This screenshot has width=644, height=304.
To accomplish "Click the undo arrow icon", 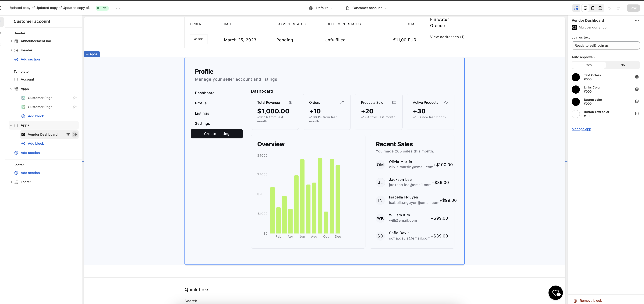I will point(609,8).
